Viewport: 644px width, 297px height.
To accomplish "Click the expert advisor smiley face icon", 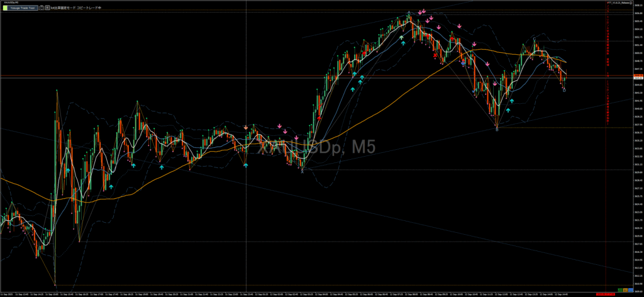I will coord(630,3).
